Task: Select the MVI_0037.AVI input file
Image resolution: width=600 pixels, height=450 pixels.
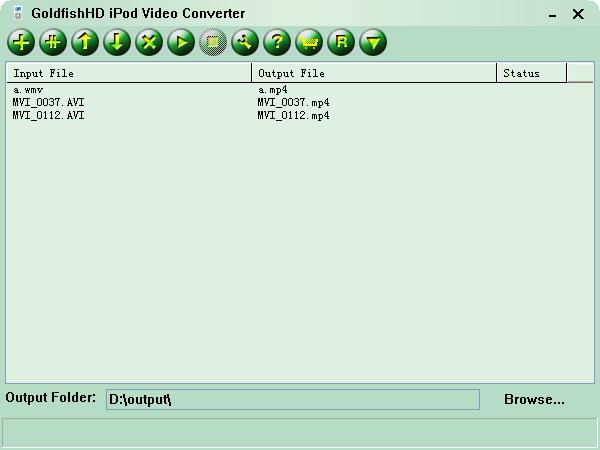Action: [48, 103]
